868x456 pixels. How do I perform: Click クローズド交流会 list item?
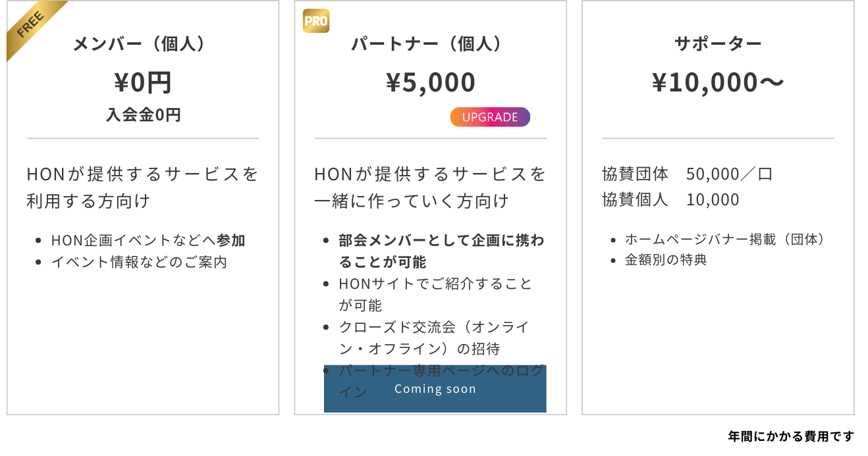pos(435,338)
